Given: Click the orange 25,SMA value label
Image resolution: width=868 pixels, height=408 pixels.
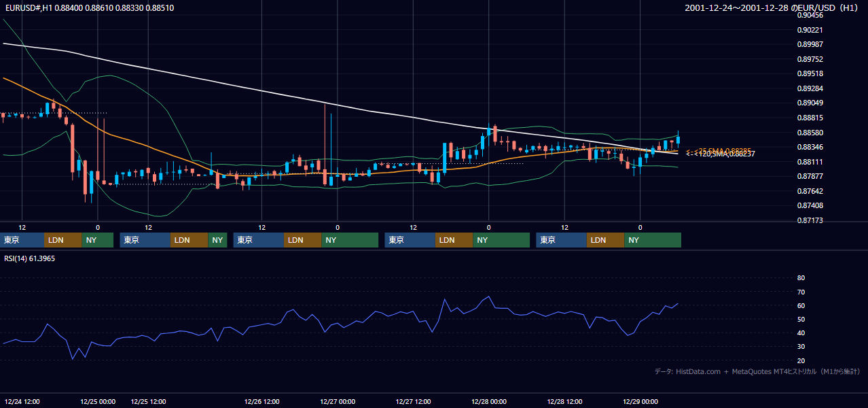Looking at the screenshot, I should (717, 150).
